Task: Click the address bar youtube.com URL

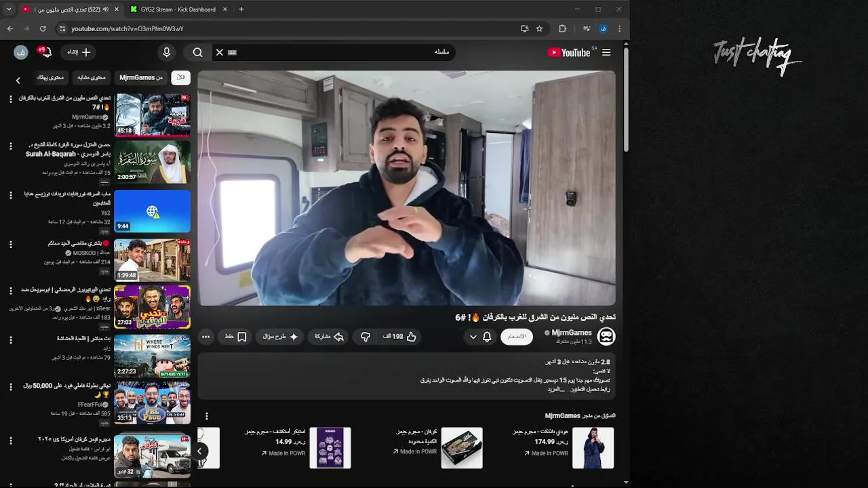Action: tap(127, 28)
